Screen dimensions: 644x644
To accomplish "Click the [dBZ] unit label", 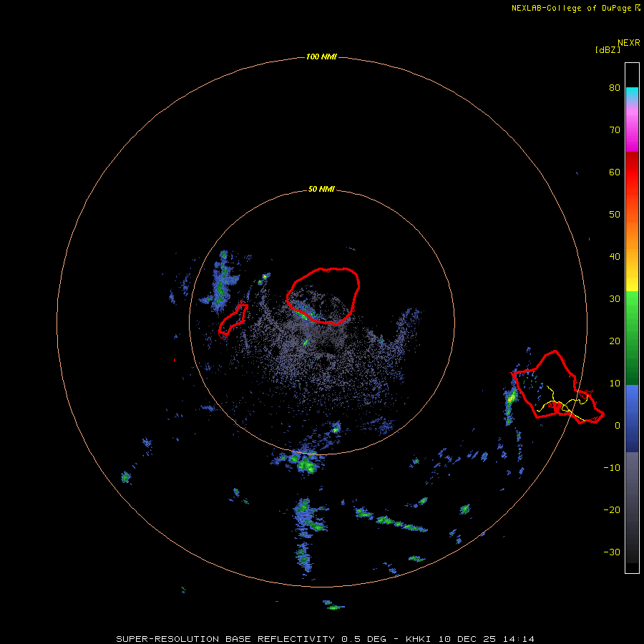I will [608, 50].
